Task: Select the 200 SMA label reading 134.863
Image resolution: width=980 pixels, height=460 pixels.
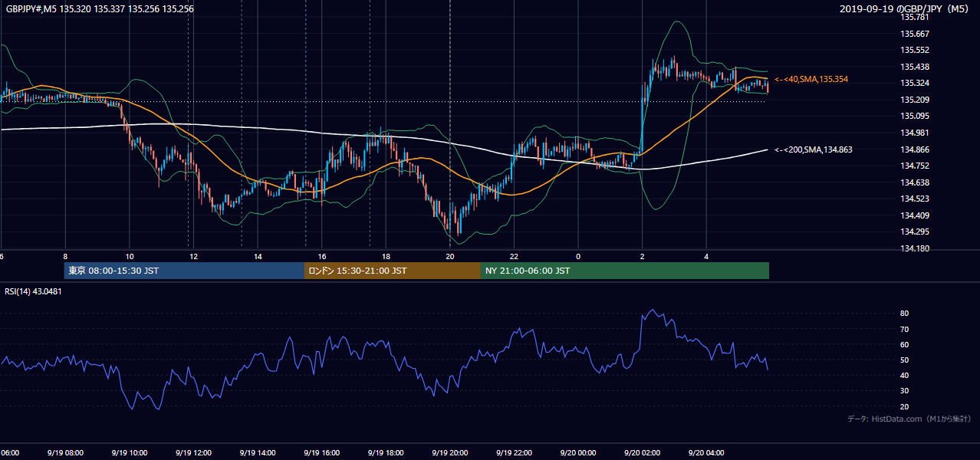Action: pos(814,149)
